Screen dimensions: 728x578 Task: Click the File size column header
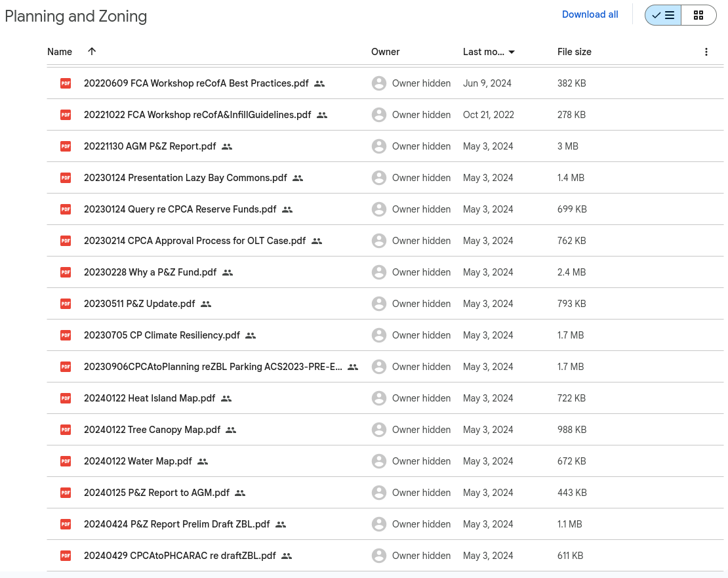pos(574,52)
